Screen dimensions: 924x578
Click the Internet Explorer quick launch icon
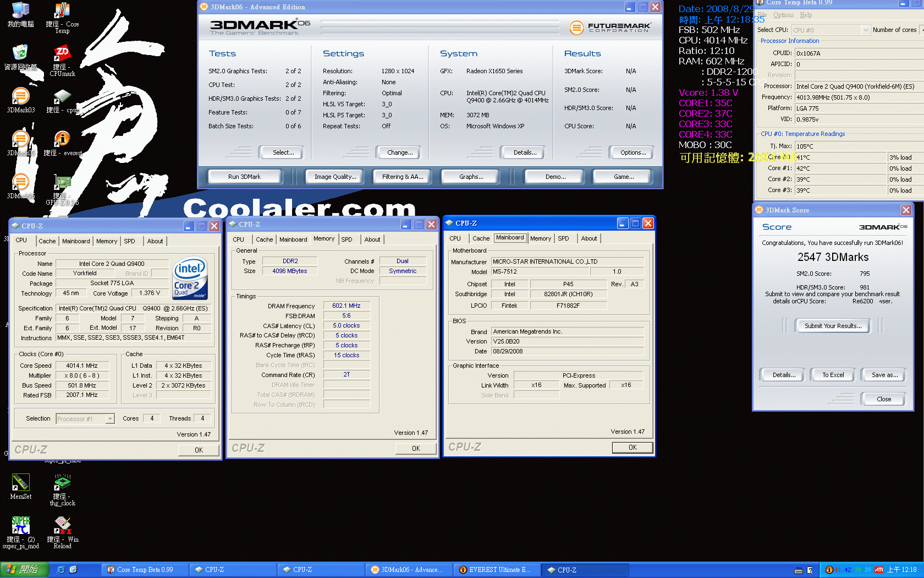click(x=61, y=570)
